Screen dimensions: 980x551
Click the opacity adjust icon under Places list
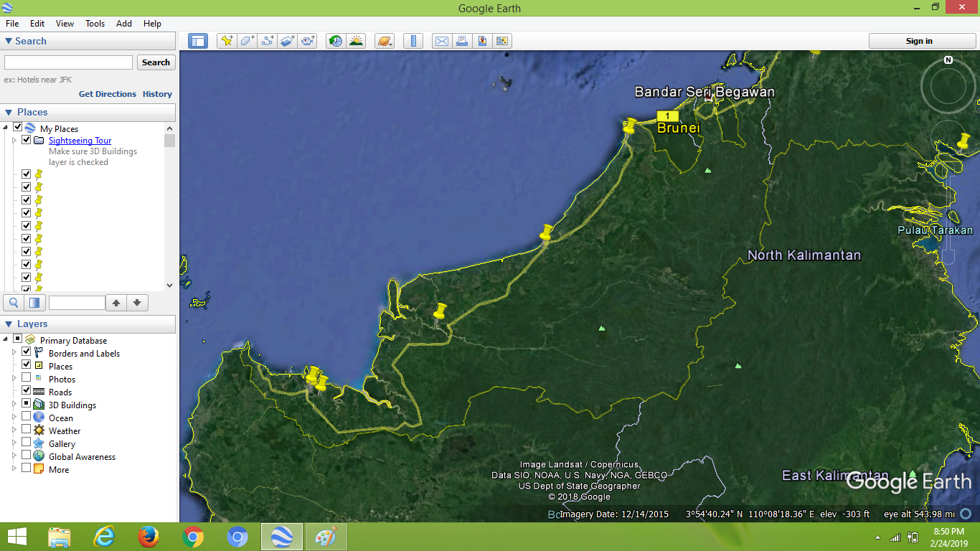tap(35, 303)
